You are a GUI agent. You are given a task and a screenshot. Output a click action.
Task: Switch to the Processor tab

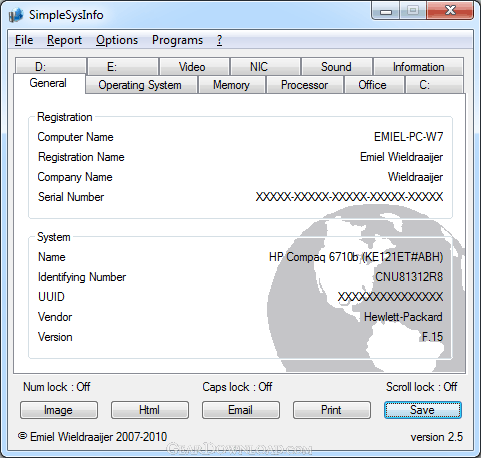[305, 85]
